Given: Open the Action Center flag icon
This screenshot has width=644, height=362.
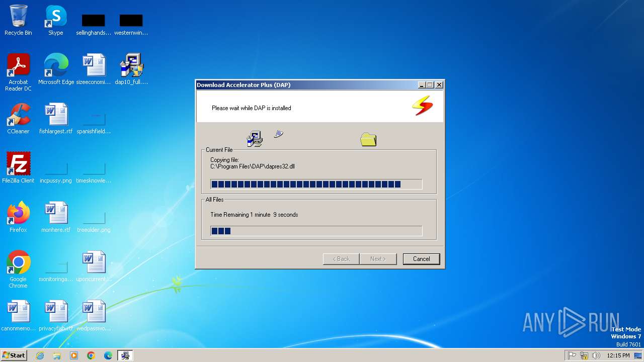Looking at the screenshot, I should 572,355.
